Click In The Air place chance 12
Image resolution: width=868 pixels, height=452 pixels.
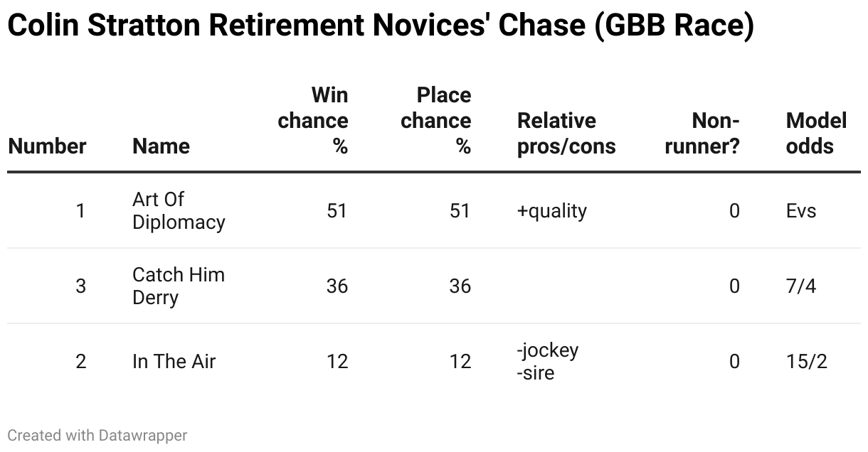460,362
